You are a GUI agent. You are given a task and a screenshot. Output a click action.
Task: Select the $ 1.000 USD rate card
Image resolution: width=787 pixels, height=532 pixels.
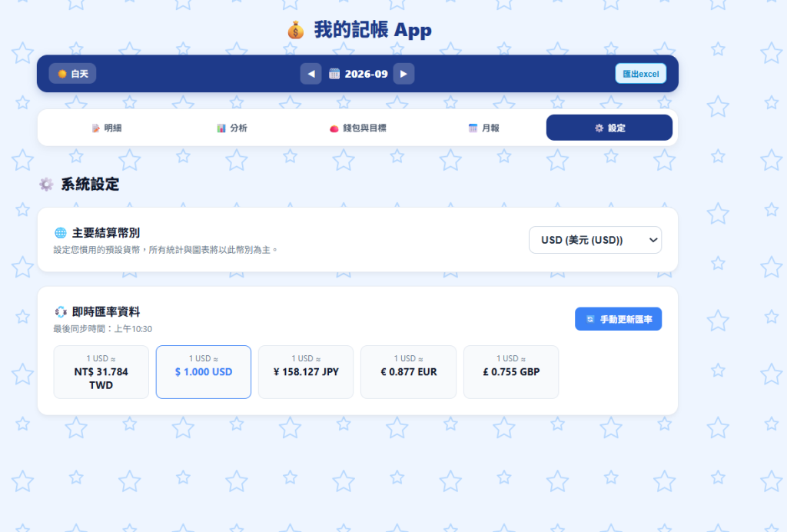coord(203,372)
